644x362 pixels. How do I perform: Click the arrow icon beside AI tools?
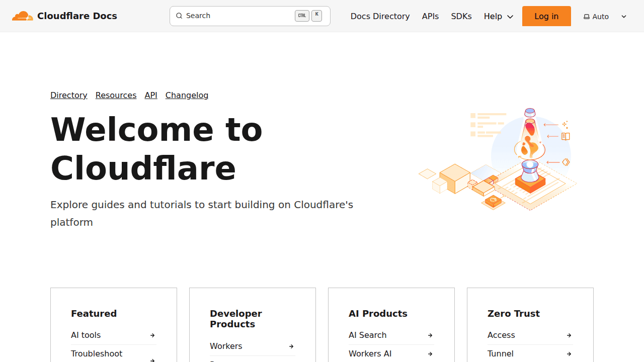point(152,335)
